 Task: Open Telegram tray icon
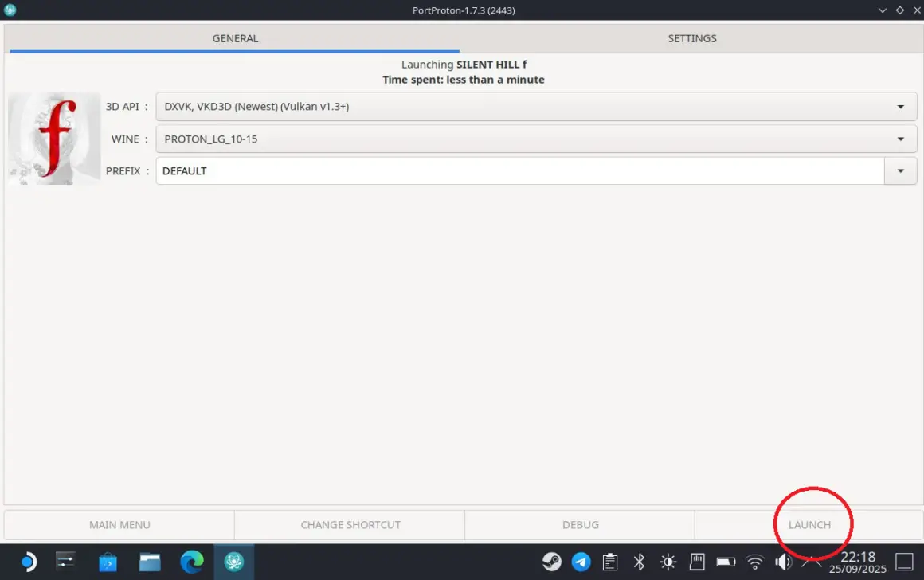point(581,562)
